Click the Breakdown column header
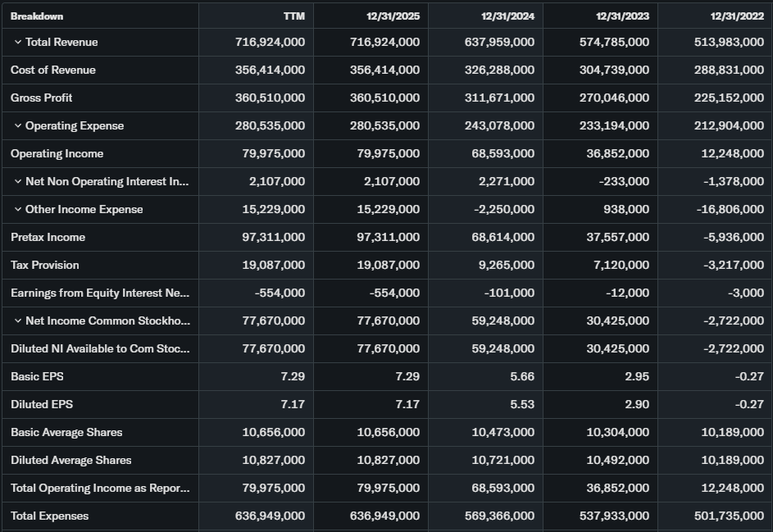Screen dimensions: 773x532 pyautogui.click(x=37, y=16)
